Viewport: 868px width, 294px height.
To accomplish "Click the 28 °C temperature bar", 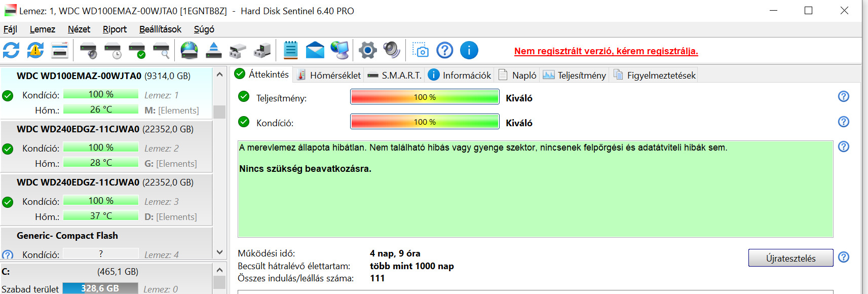I will pyautogui.click(x=101, y=162).
